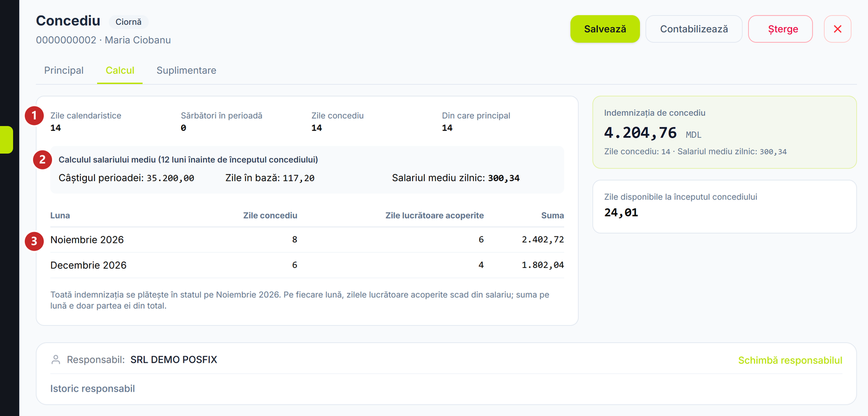The height and width of the screenshot is (416, 868).
Task: Click the Suma column header
Action: click(553, 215)
